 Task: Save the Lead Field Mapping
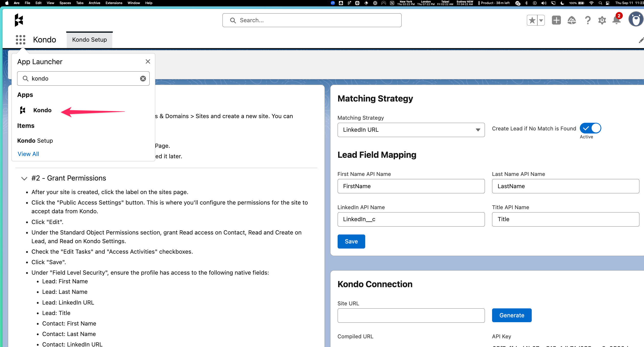point(351,241)
